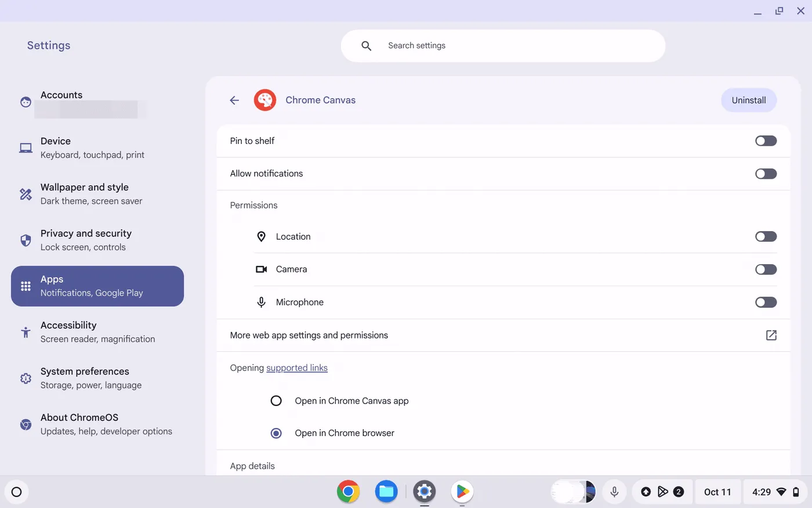Open Device settings section
The width and height of the screenshot is (812, 508).
pos(97,148)
